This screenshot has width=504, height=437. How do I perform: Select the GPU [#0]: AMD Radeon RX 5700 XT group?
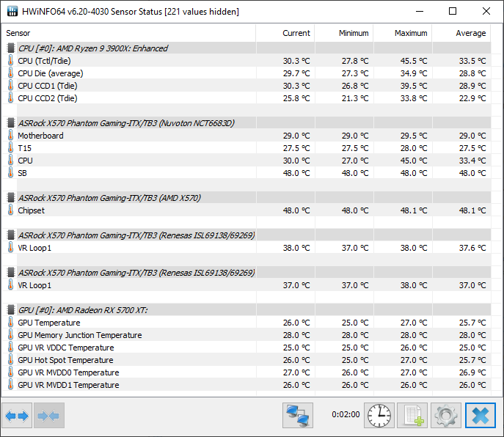[83, 310]
